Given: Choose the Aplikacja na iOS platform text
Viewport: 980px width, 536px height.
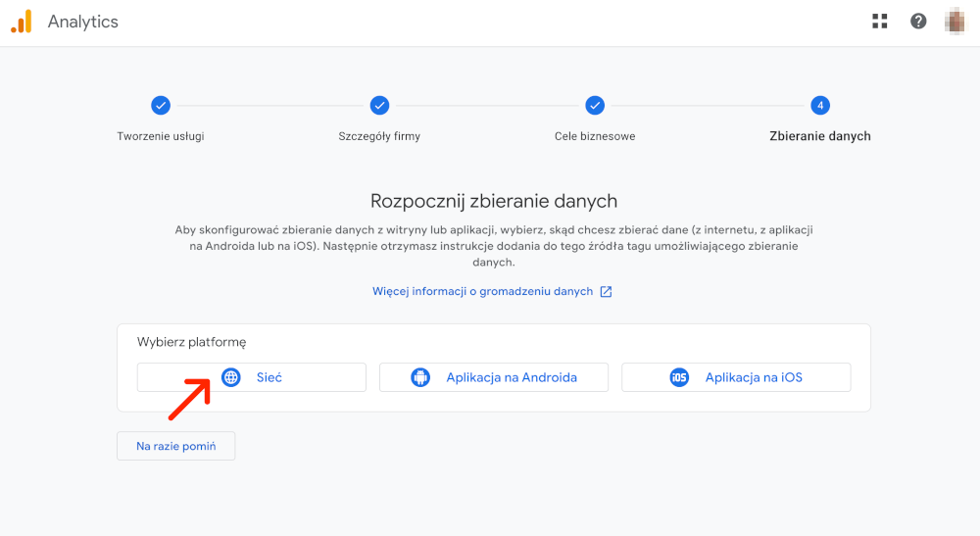Looking at the screenshot, I should pos(754,377).
